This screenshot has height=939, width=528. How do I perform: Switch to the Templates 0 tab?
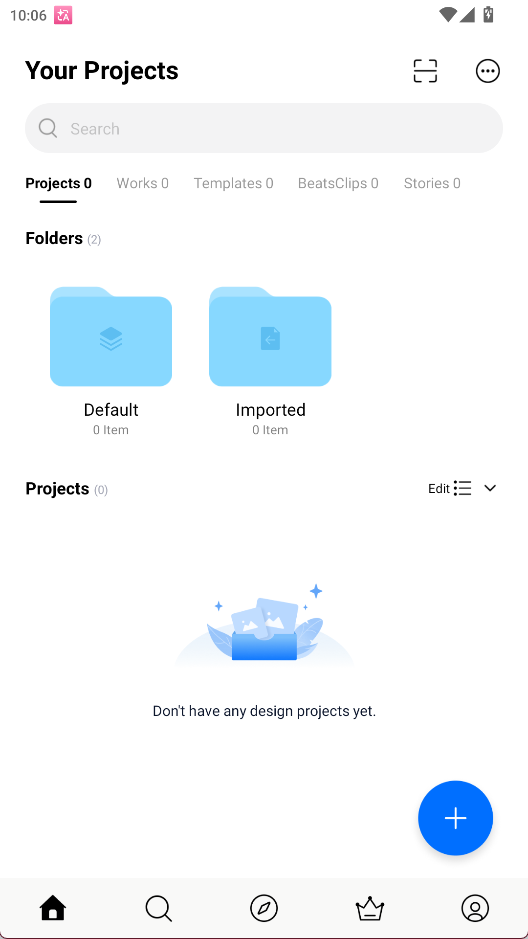coord(233,183)
